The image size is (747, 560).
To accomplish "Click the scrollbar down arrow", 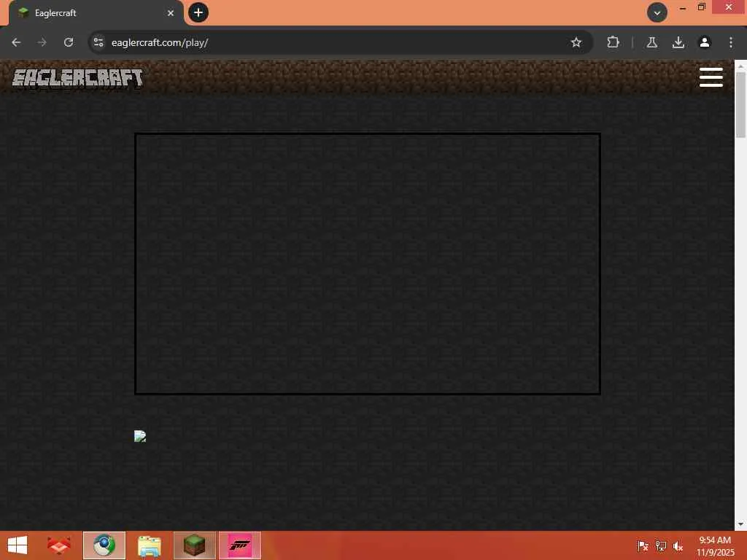I will (740, 524).
